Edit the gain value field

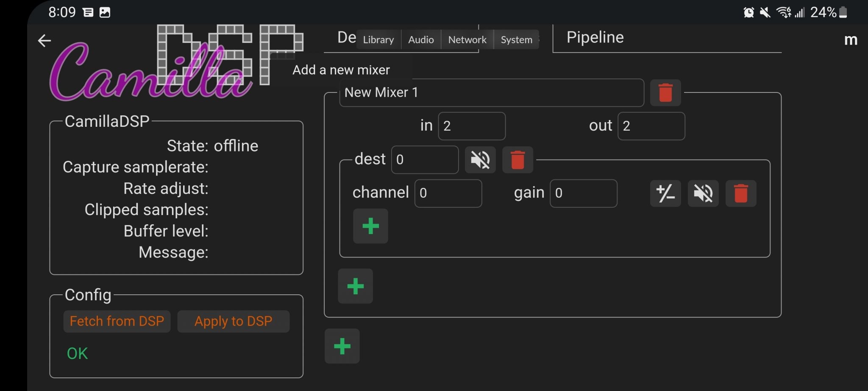coord(584,193)
